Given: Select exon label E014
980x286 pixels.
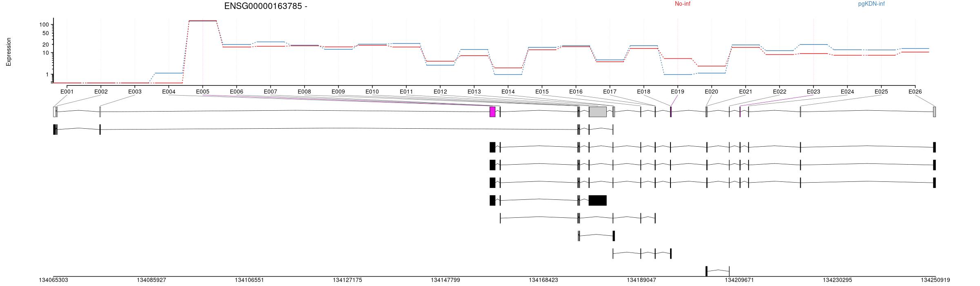Looking at the screenshot, I should pyautogui.click(x=508, y=92).
